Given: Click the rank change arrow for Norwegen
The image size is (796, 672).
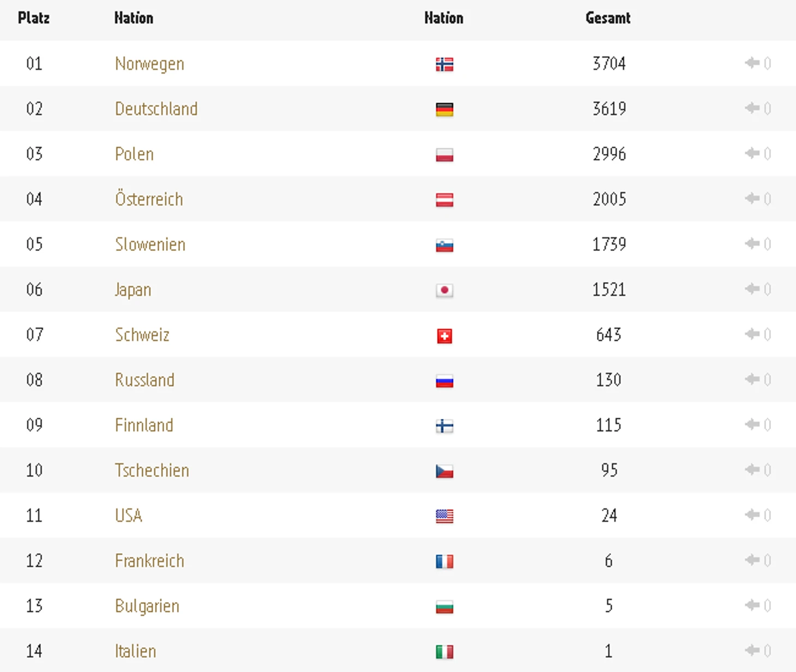Looking at the screenshot, I should tap(752, 63).
